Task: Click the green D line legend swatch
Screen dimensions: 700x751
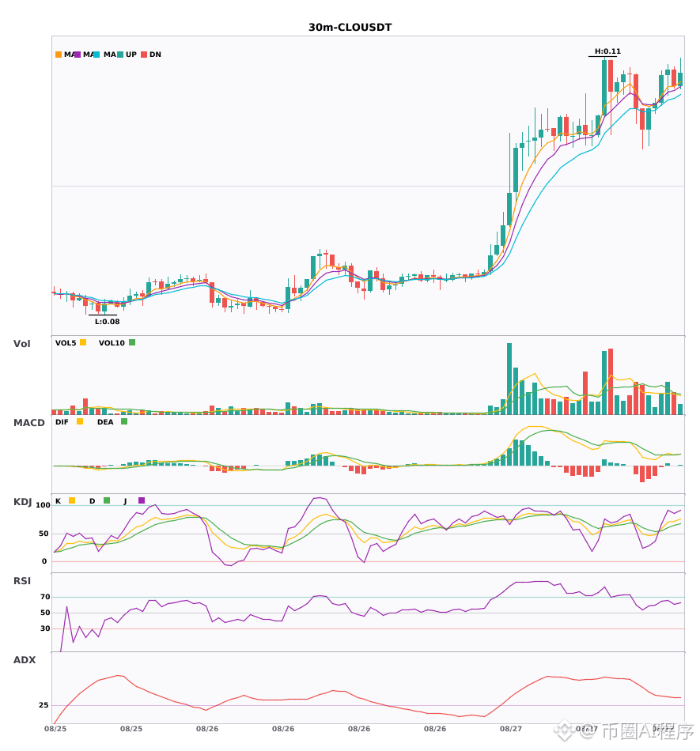Action: point(107,500)
